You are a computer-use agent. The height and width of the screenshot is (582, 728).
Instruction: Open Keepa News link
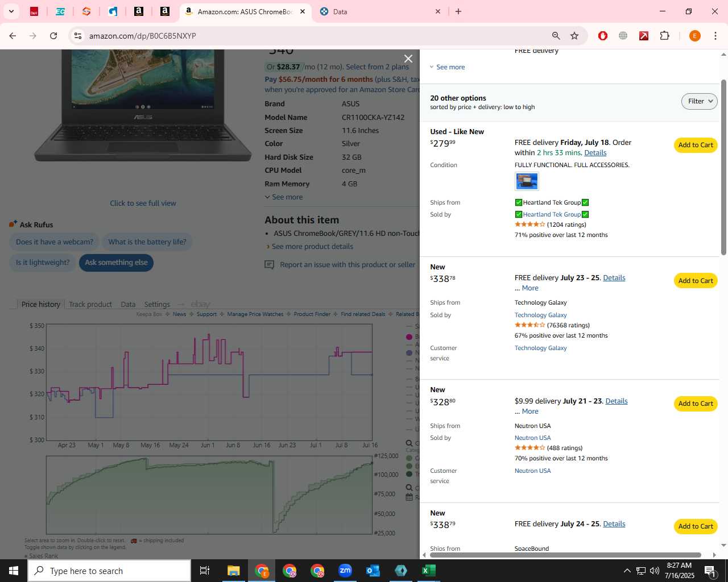[179, 314]
